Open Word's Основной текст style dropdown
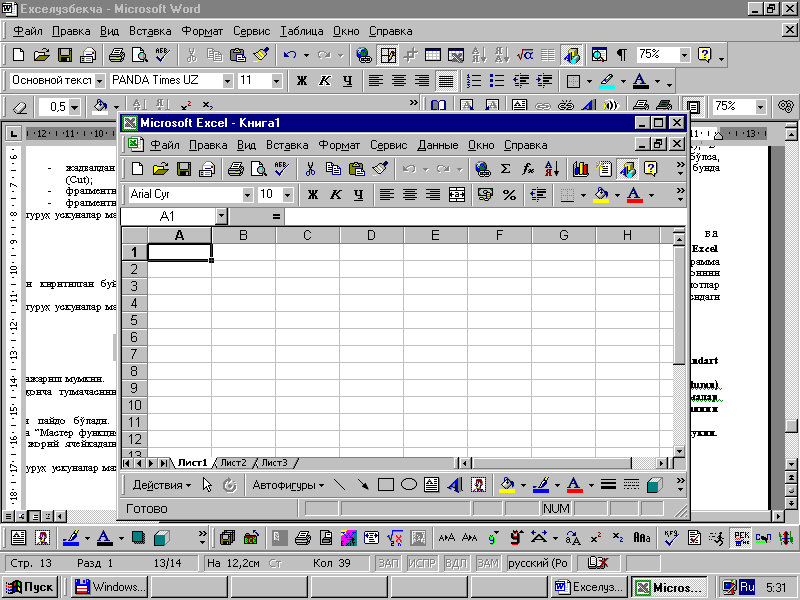 tap(100, 81)
